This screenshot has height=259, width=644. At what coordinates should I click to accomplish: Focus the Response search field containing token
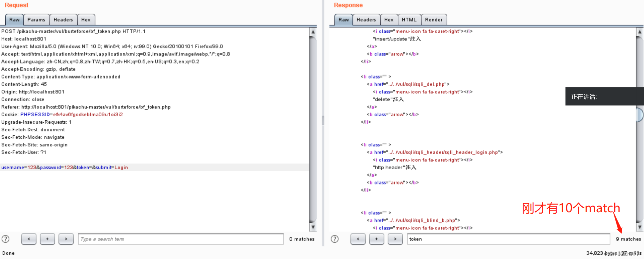tap(509, 239)
